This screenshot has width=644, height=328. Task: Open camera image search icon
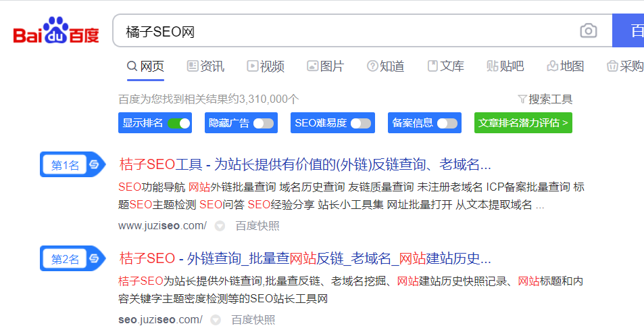[x=588, y=31]
